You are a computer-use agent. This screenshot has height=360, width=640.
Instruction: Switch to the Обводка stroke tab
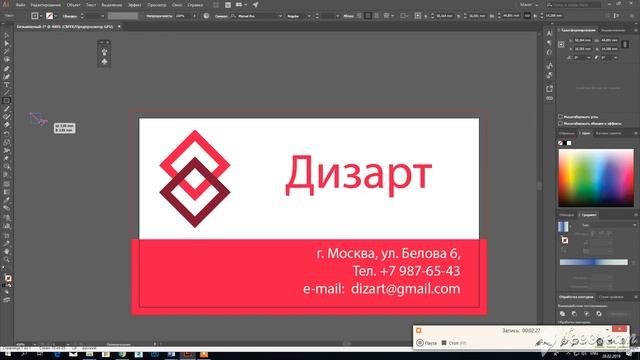point(567,215)
